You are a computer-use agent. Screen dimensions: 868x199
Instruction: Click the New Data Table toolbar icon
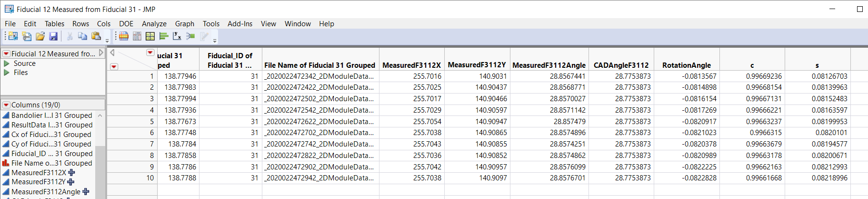pyautogui.click(x=12, y=36)
